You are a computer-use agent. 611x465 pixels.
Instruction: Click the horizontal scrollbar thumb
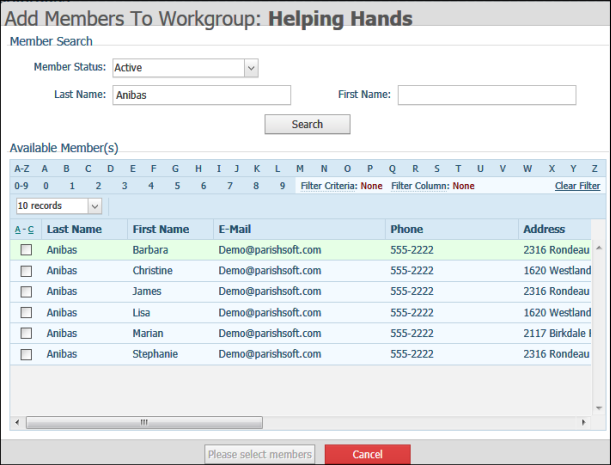144,422
